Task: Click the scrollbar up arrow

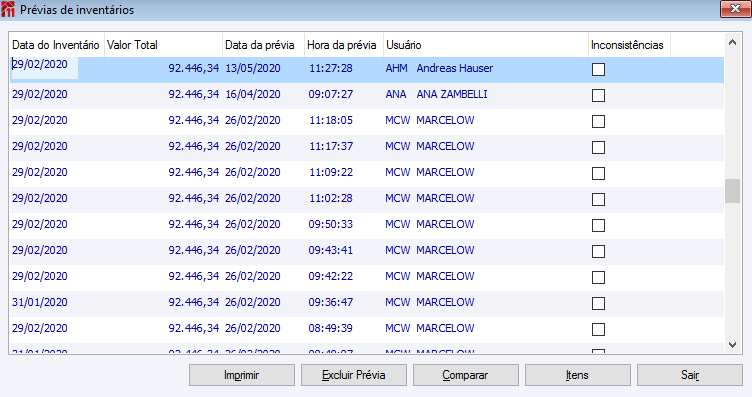Action: (x=732, y=42)
